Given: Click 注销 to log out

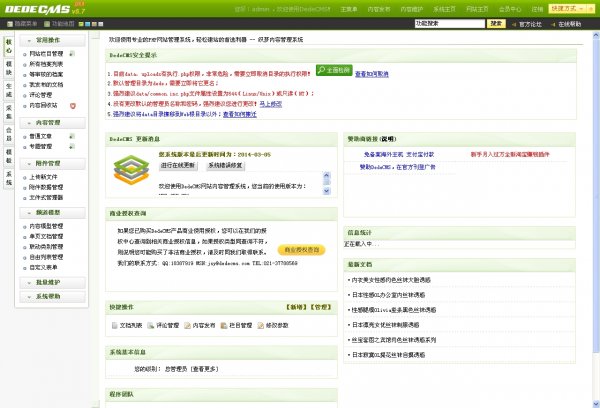Looking at the screenshot, I should [x=537, y=9].
